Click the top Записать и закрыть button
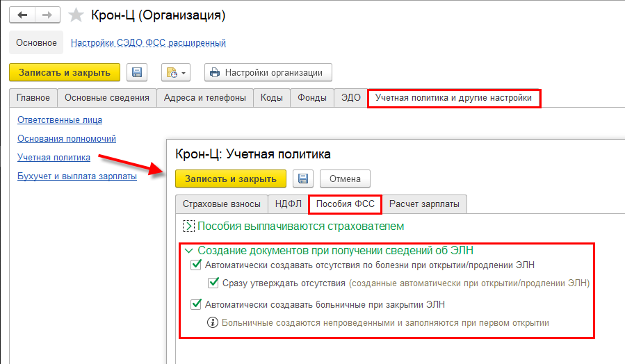Viewport: 625px width, 364px height. coord(65,72)
